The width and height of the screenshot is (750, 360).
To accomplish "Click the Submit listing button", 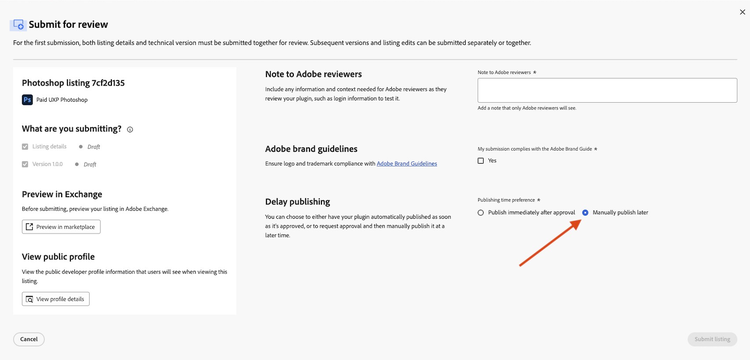I will click(x=712, y=339).
